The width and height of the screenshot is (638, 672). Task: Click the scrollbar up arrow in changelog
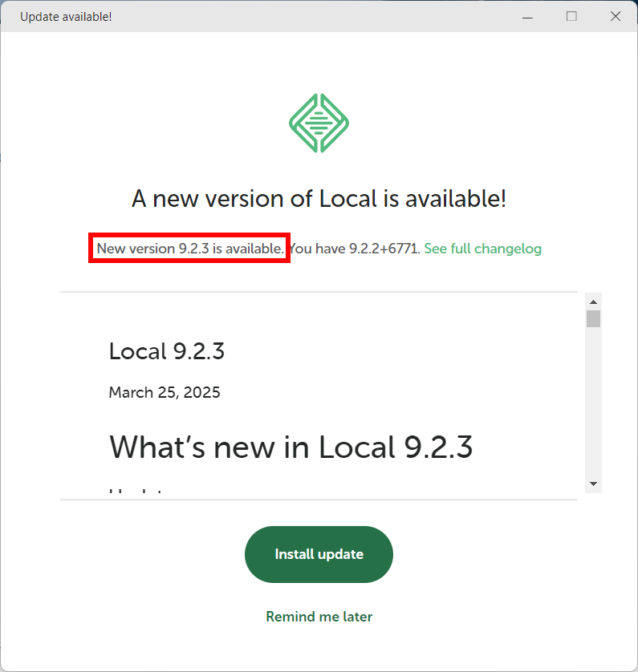click(x=593, y=302)
